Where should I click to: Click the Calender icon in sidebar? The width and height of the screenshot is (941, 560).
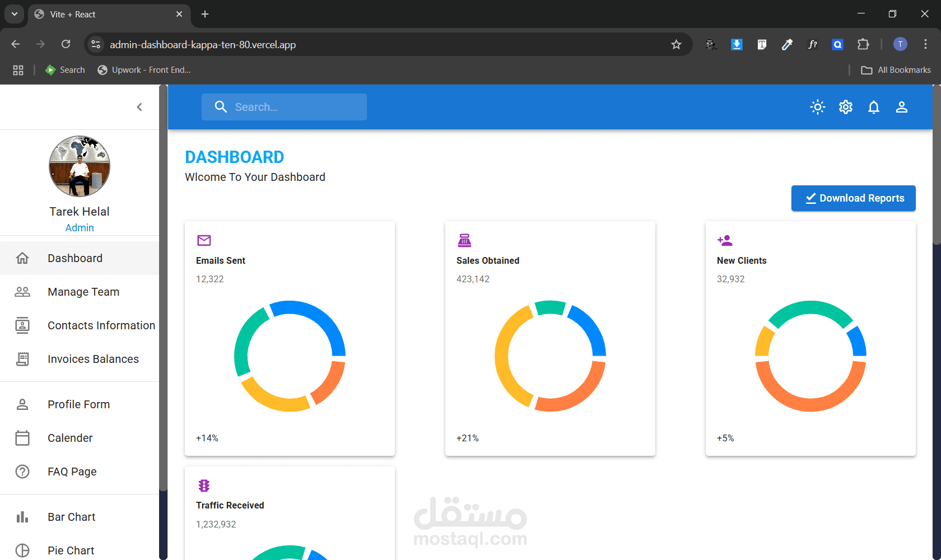click(22, 438)
